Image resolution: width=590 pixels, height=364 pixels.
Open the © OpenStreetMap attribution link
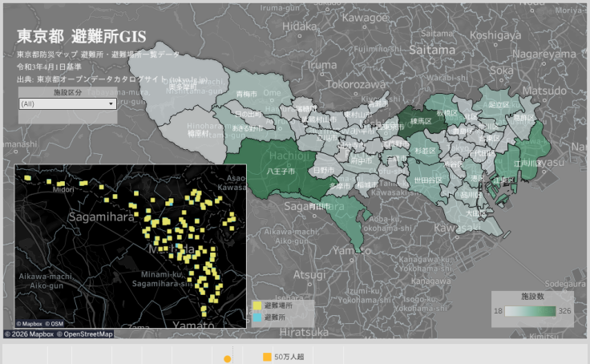point(85,334)
